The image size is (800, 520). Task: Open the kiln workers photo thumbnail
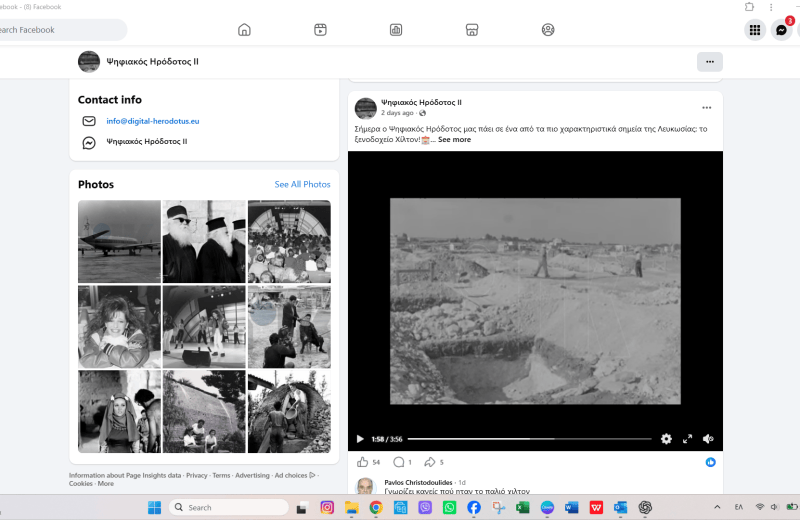[289, 412]
